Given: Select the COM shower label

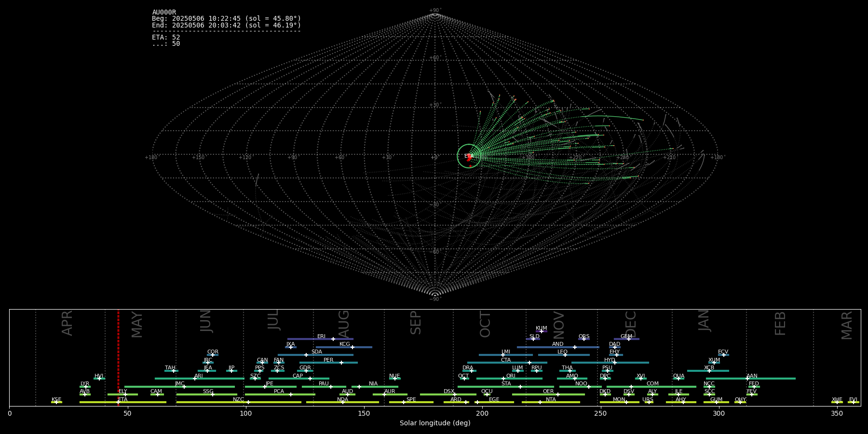Looking at the screenshot, I should coord(652,384).
